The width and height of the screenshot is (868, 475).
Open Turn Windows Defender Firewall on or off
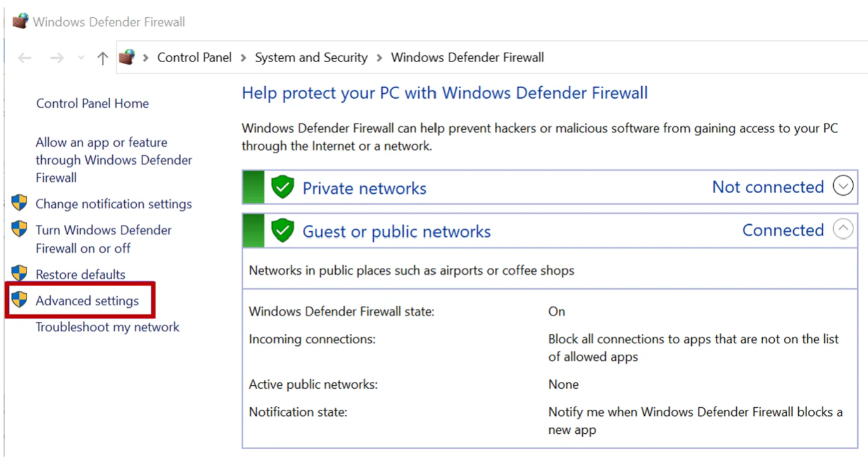[103, 239]
